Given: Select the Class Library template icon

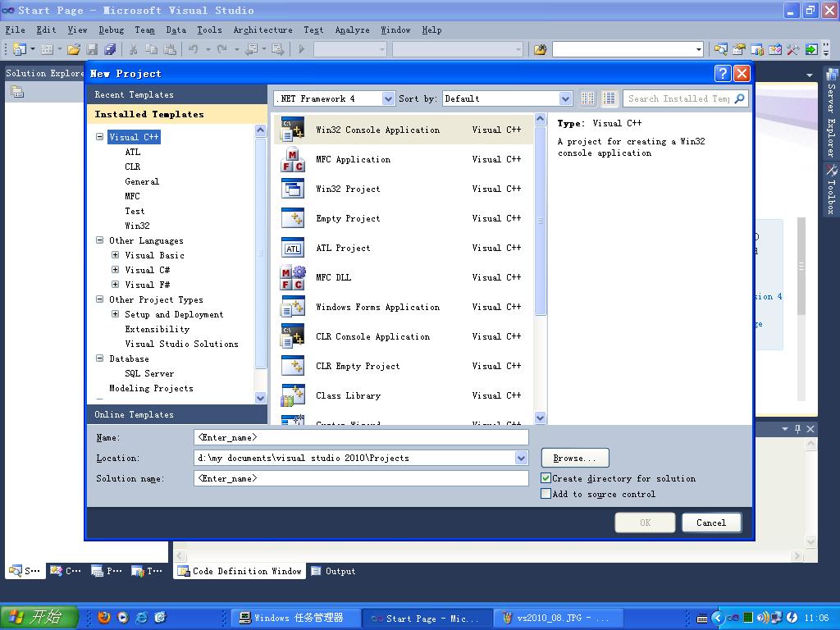Looking at the screenshot, I should pos(293,395).
